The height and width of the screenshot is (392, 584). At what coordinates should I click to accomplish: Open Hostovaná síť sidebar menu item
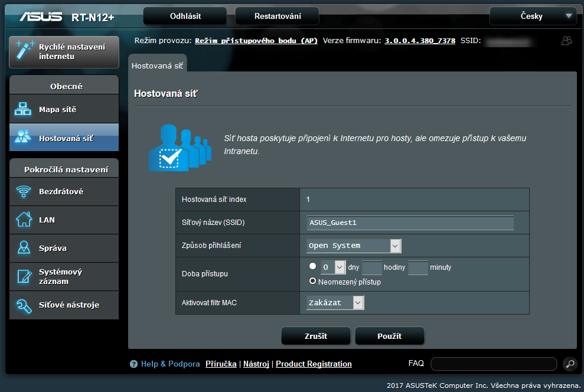pyautogui.click(x=64, y=138)
